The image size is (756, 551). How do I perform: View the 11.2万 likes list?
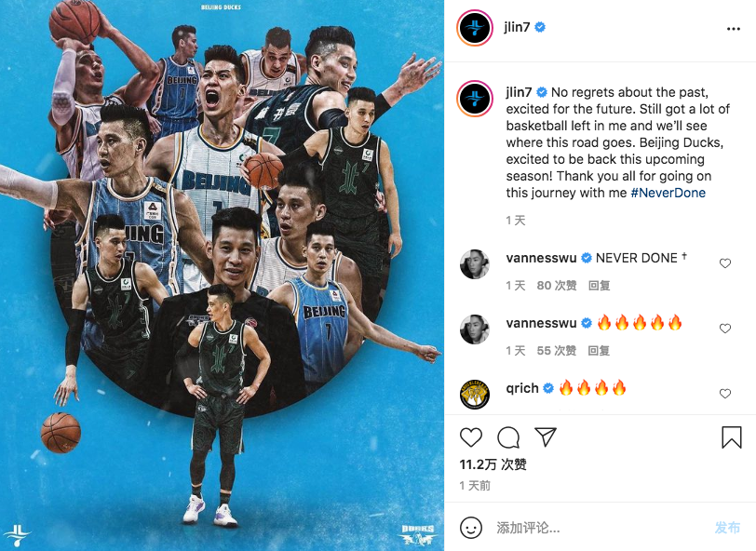click(493, 464)
